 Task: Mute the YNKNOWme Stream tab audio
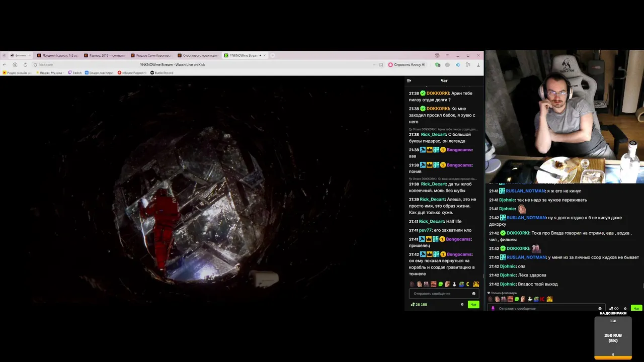pos(260,55)
